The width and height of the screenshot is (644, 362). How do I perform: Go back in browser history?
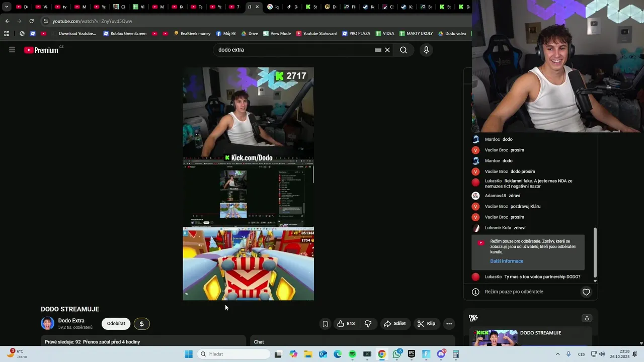pos(7,21)
